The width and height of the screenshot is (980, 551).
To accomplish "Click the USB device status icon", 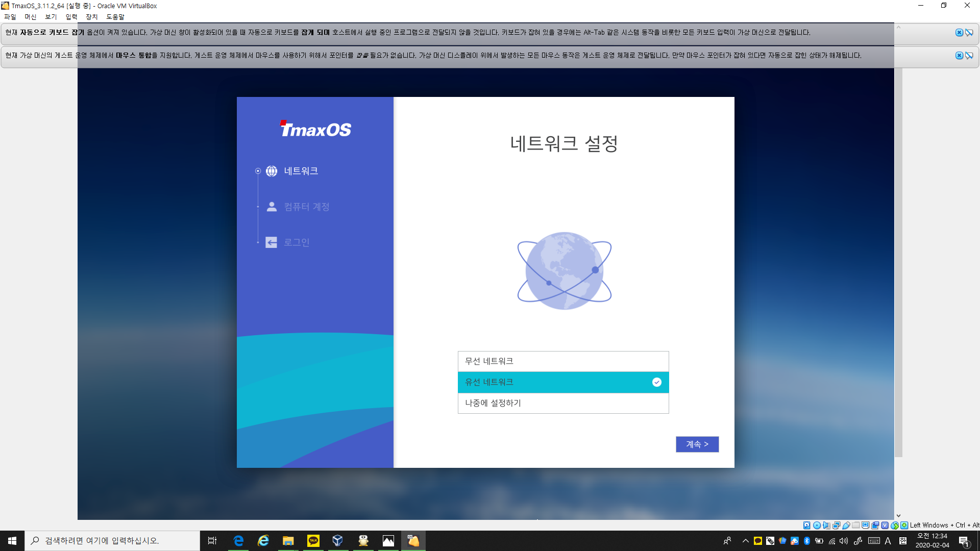I will point(846,525).
